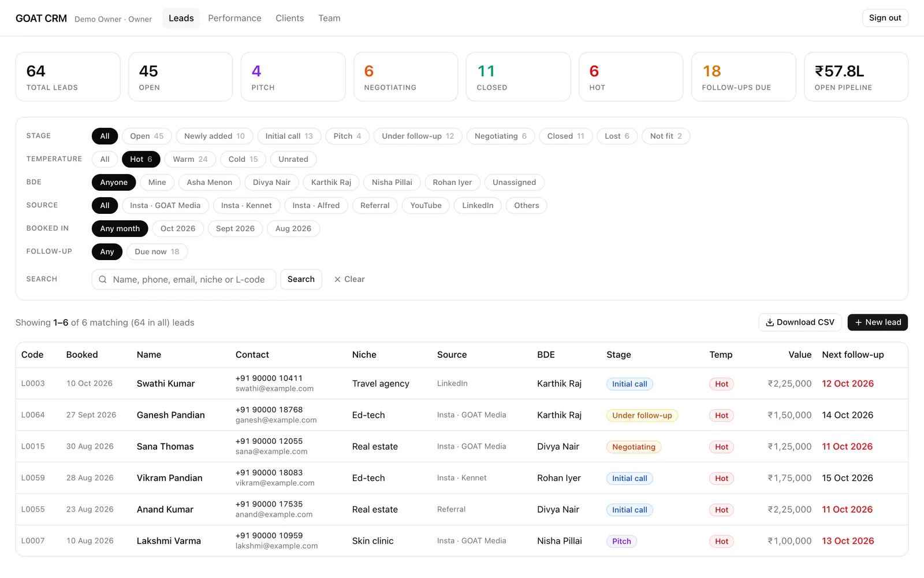Select the Mine BDE filter

click(x=157, y=183)
